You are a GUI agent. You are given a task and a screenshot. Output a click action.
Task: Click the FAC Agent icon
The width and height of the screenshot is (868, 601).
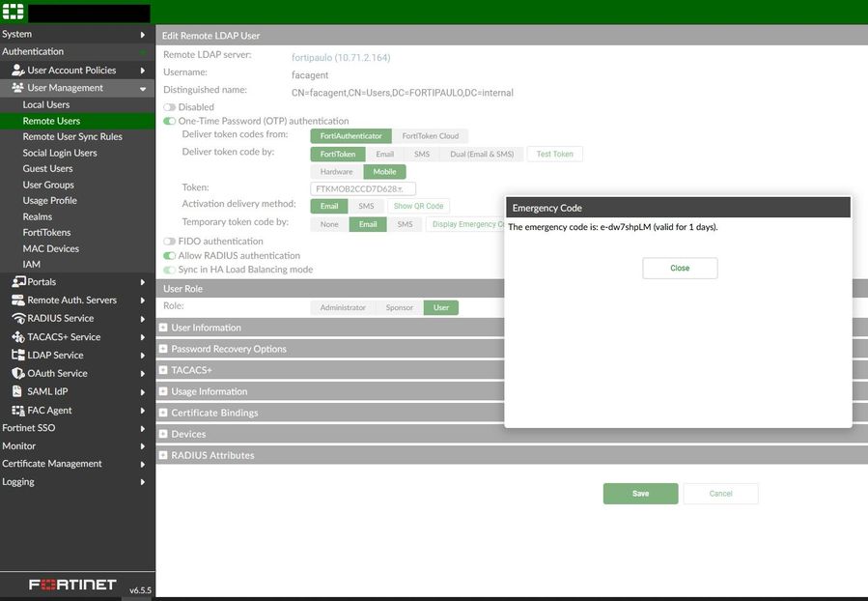pyautogui.click(x=18, y=410)
